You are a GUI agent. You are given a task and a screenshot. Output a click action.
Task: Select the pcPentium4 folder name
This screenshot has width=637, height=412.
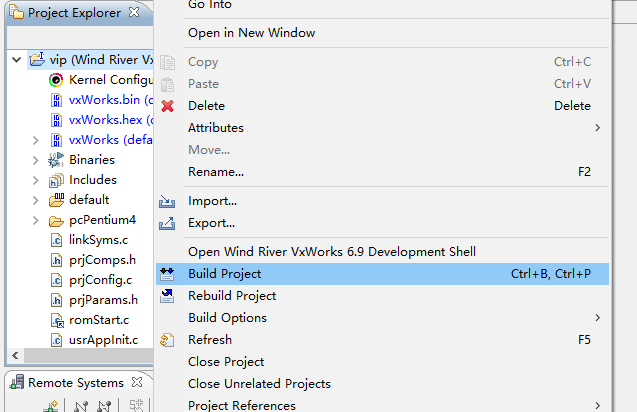102,220
